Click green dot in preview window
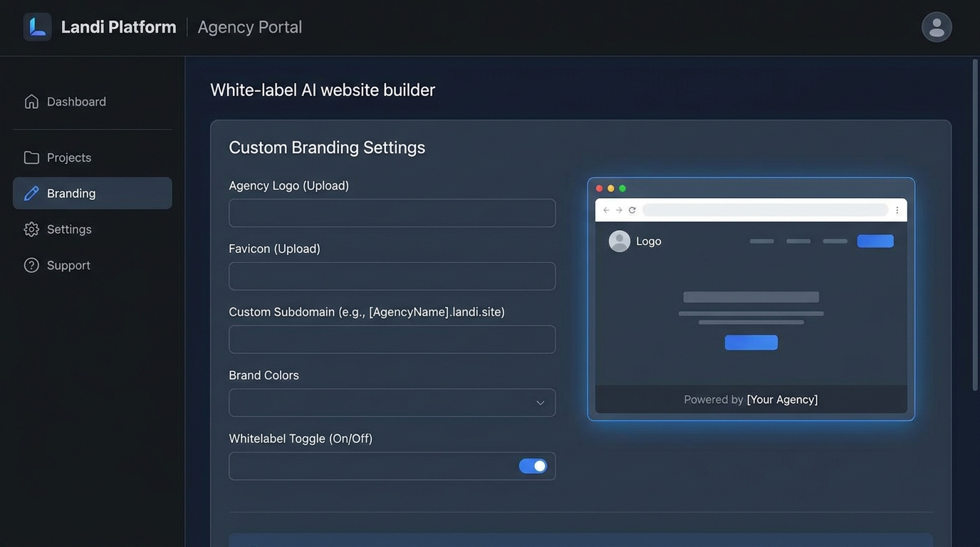 tap(622, 188)
